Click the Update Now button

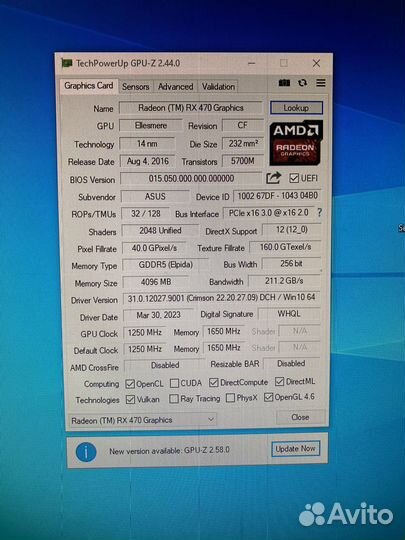coord(295,449)
